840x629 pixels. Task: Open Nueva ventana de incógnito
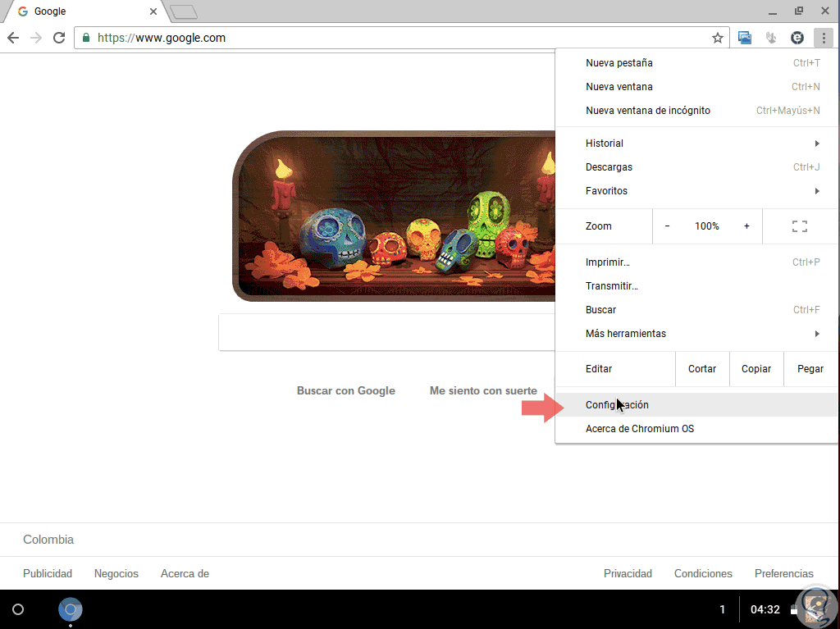tap(696, 111)
